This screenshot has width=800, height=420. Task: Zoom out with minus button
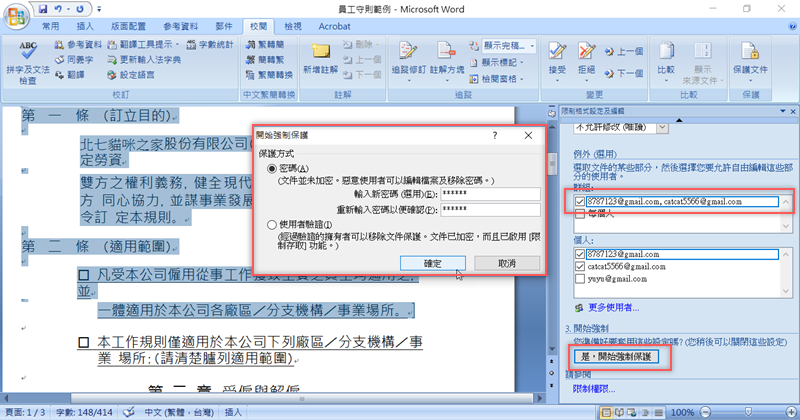tap(706, 412)
